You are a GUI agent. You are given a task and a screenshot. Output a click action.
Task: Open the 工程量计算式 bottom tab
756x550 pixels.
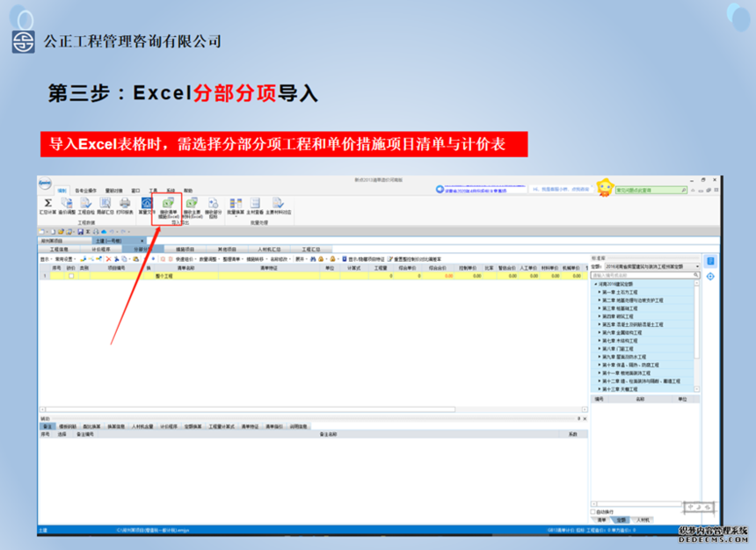click(x=222, y=427)
